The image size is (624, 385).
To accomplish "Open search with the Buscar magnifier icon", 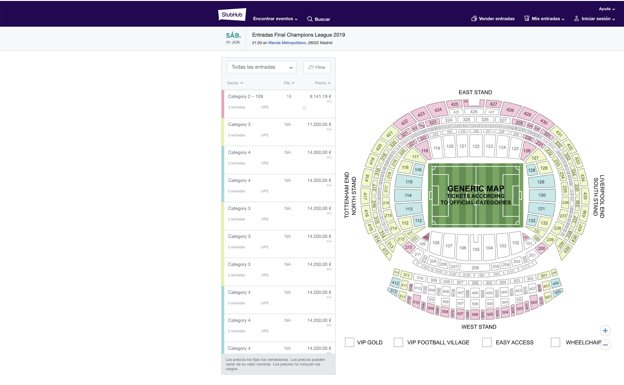I will pyautogui.click(x=310, y=19).
